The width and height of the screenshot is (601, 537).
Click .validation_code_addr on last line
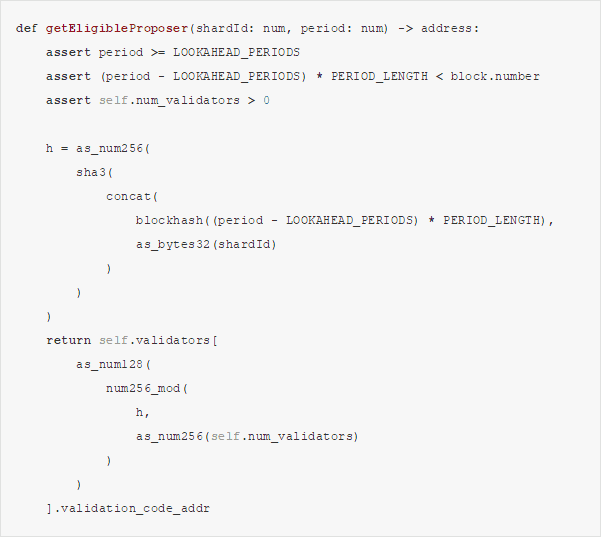pyautogui.click(x=132, y=508)
